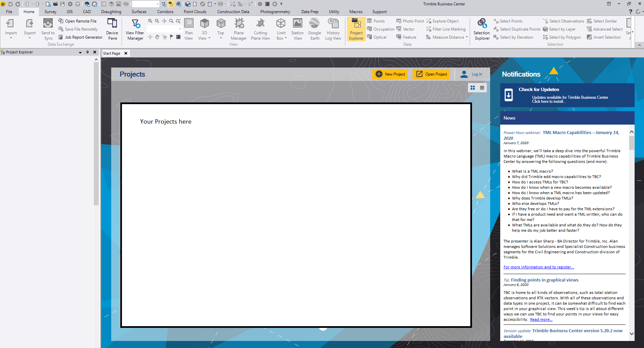This screenshot has height=348, width=644.
Task: Toggle auto-hide pin on Project Explorer pane
Action: [87, 52]
